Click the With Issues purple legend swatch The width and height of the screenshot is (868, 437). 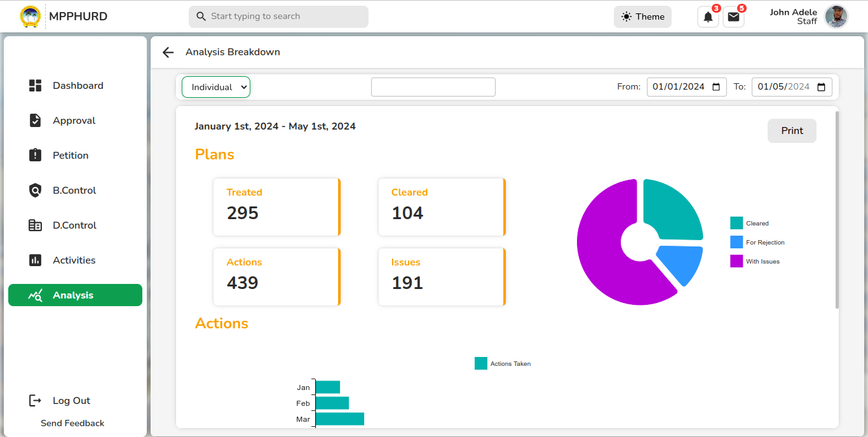pos(736,261)
